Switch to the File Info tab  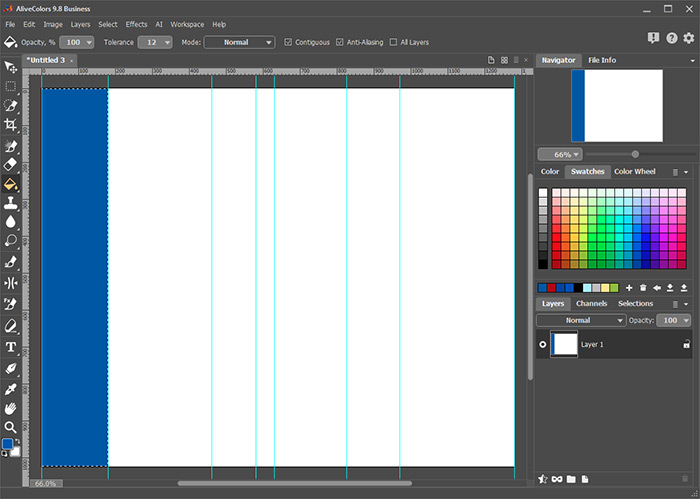coord(602,60)
